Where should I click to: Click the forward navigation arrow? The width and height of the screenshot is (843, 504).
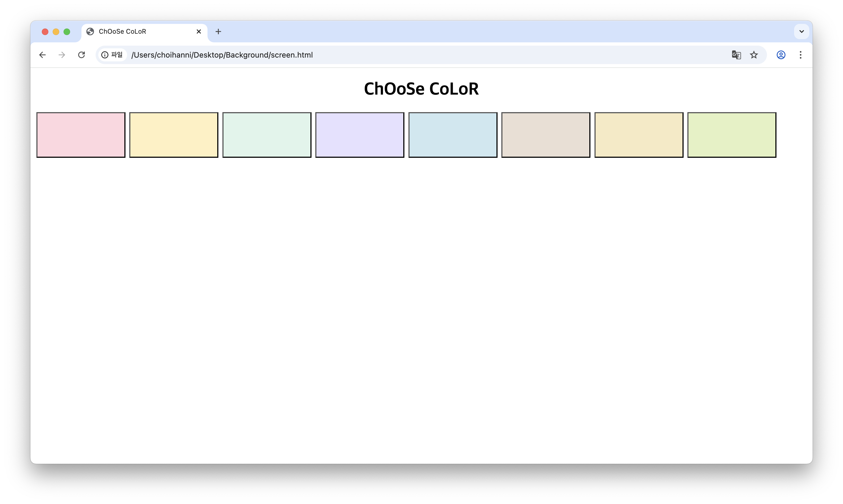[62, 55]
